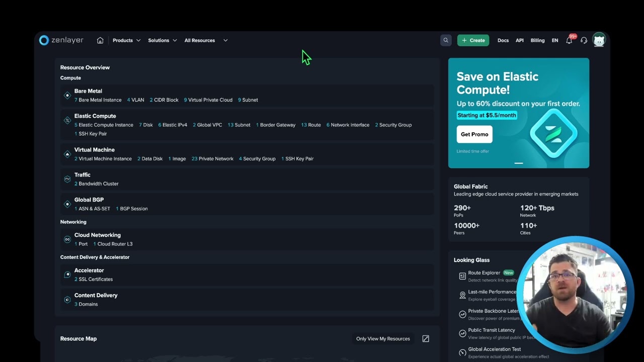
Task: Click the Create button
Action: coord(473,40)
